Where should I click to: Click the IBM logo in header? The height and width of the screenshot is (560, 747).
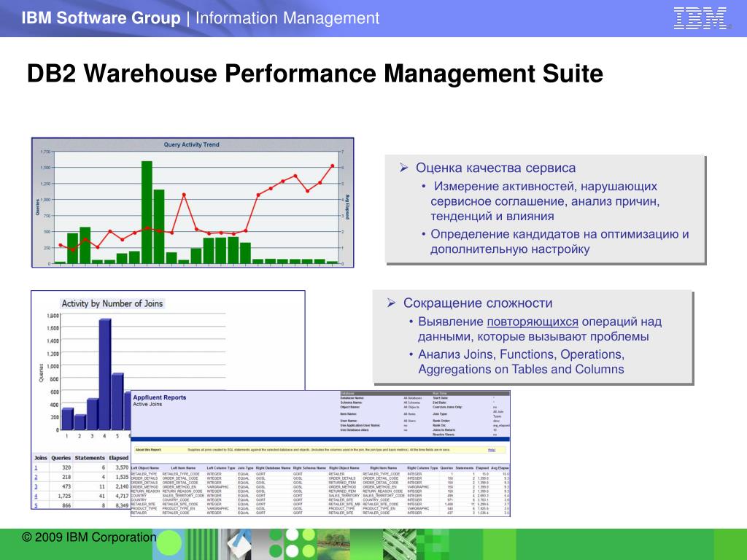click(700, 18)
